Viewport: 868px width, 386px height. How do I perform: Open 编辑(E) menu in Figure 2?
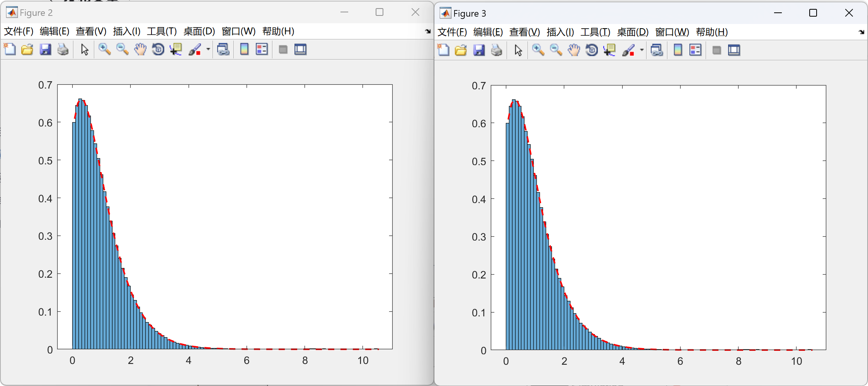[54, 31]
